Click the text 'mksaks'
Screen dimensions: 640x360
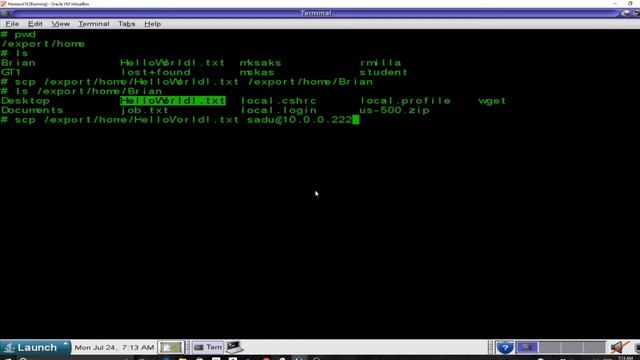[260, 63]
